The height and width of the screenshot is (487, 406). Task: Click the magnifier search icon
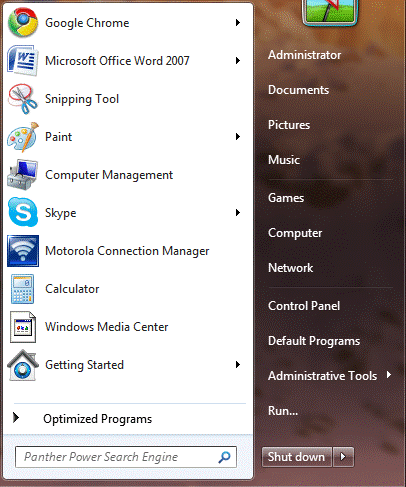(x=224, y=457)
